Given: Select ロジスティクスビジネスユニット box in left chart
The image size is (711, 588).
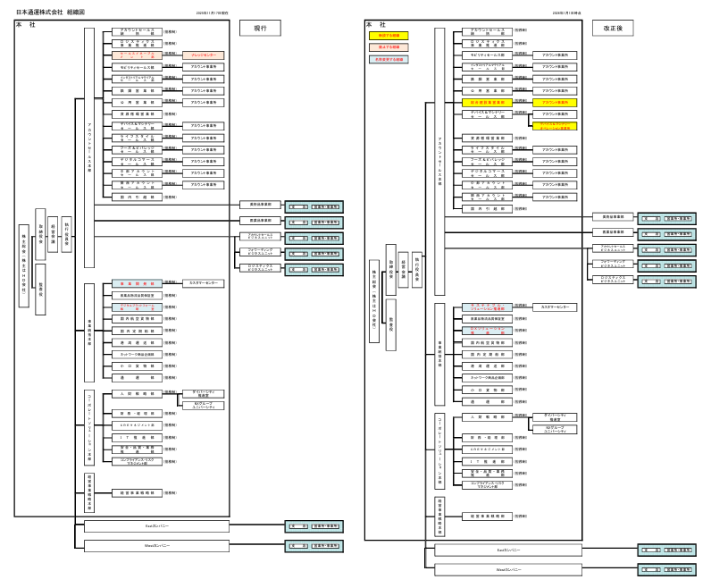Looking at the screenshot, I should pos(255,267).
